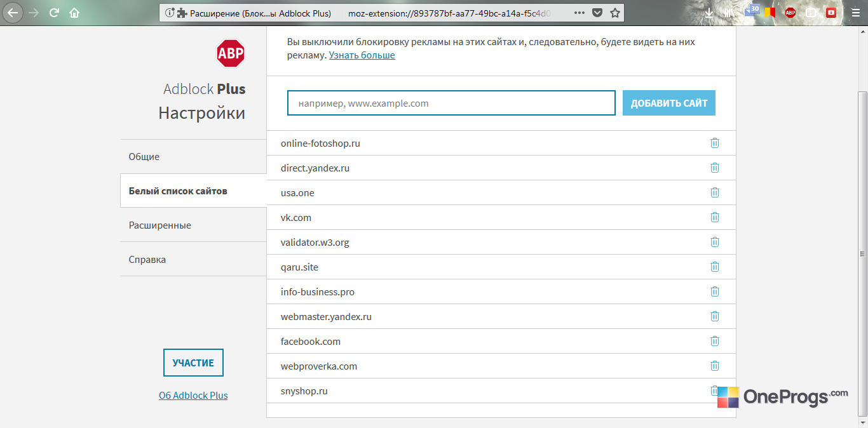Open the Об Adblock Plus link

pyautogui.click(x=193, y=395)
